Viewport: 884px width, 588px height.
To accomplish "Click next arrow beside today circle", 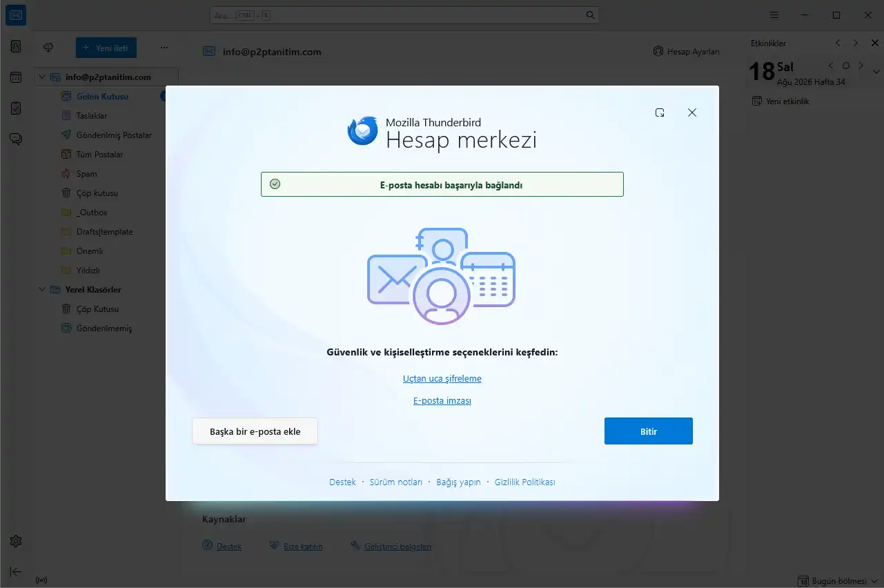I will click(861, 66).
